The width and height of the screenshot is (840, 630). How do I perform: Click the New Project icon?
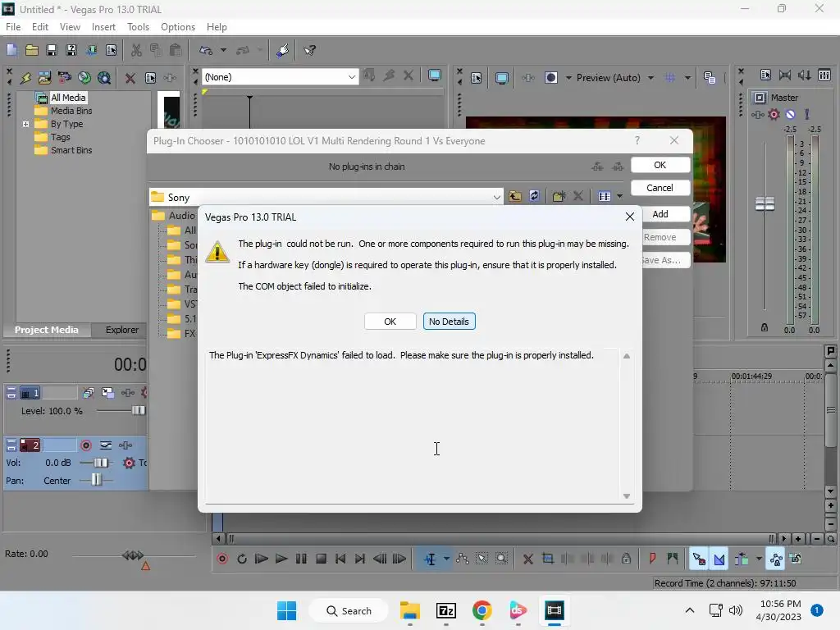[11, 50]
